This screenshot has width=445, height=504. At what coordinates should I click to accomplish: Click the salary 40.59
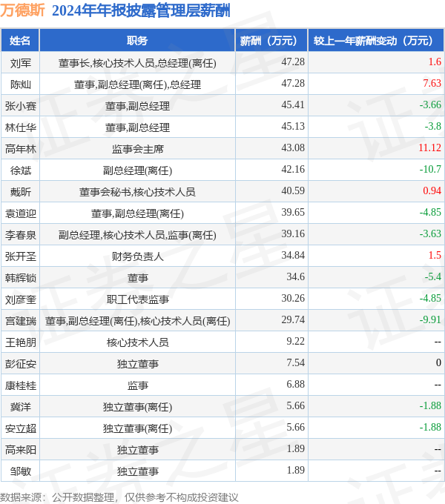pos(293,191)
